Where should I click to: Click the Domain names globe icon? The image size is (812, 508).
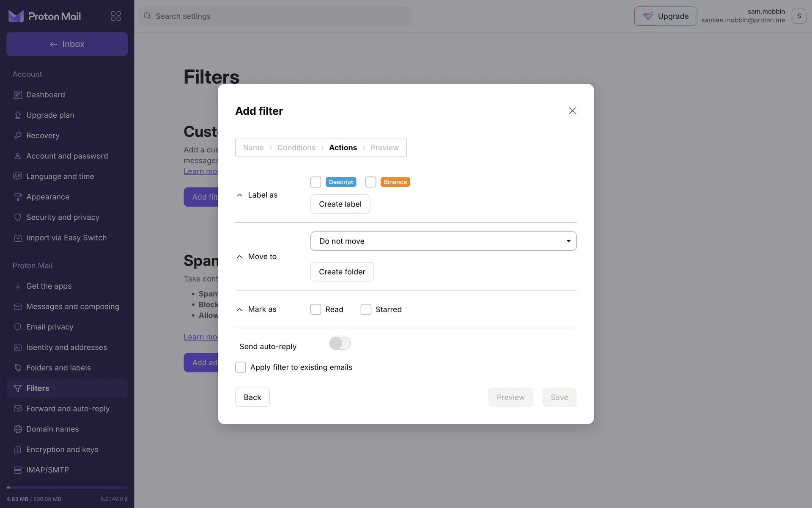pos(18,429)
